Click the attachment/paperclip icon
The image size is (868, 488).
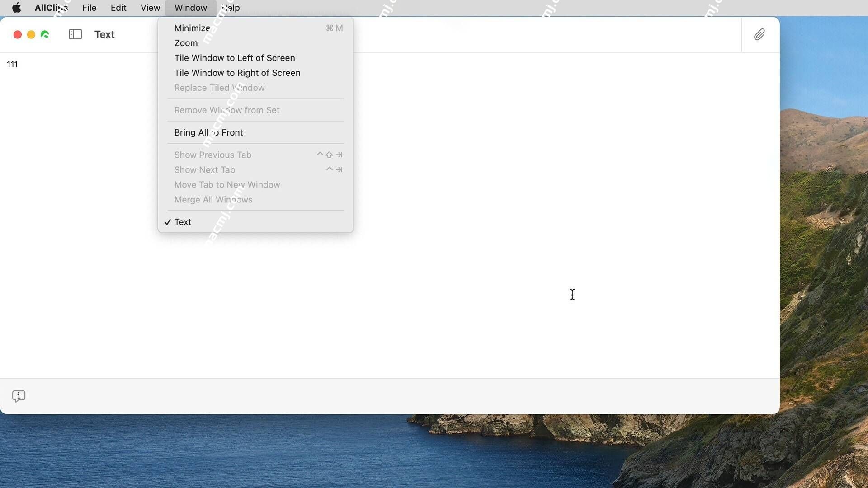click(x=760, y=34)
